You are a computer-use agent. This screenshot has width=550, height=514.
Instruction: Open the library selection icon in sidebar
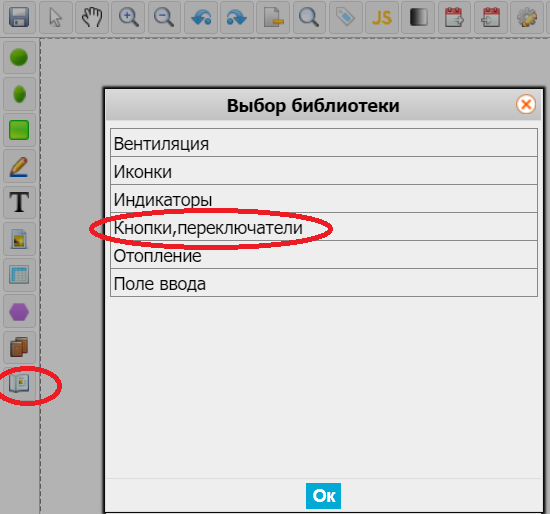click(19, 383)
